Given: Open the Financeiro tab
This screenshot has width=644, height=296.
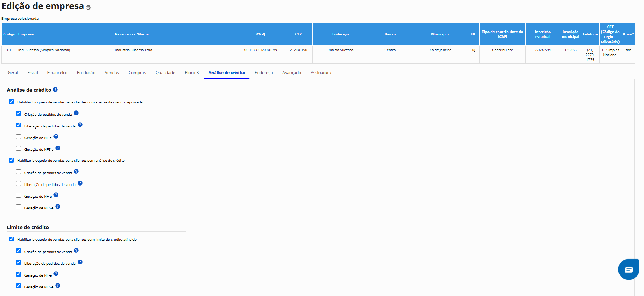Looking at the screenshot, I should pos(57,73).
